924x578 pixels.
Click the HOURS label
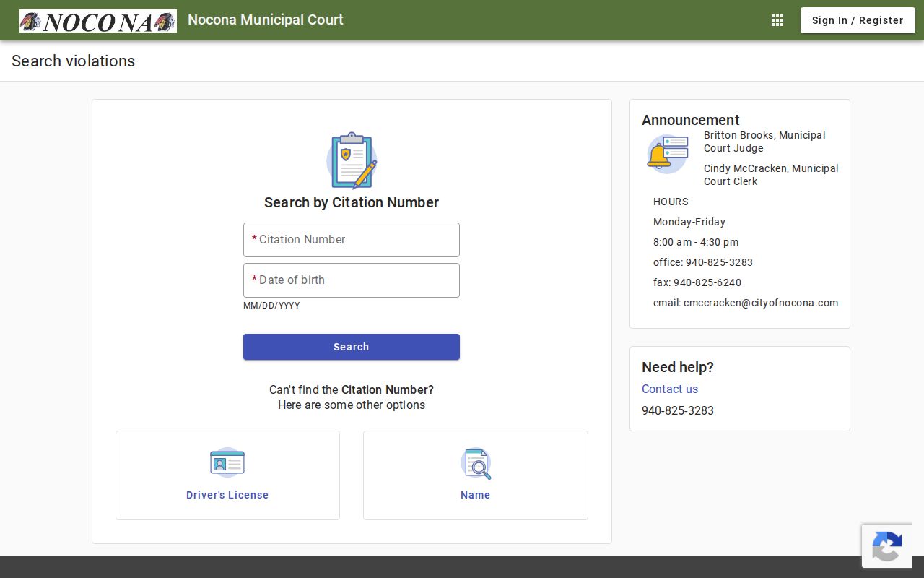(671, 202)
